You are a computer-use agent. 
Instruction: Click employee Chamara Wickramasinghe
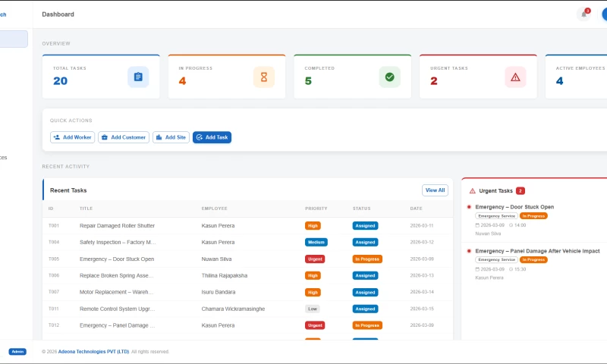[x=234, y=309]
